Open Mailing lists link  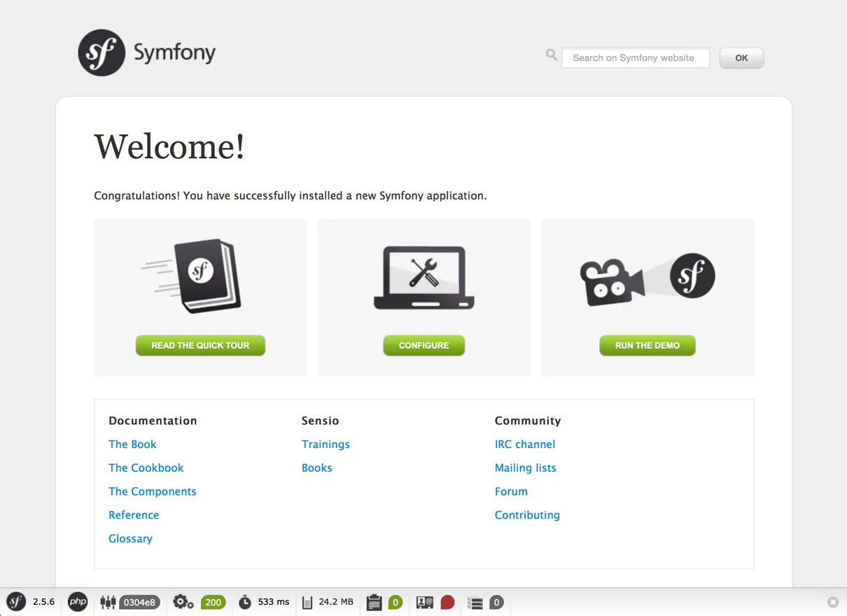coord(526,468)
